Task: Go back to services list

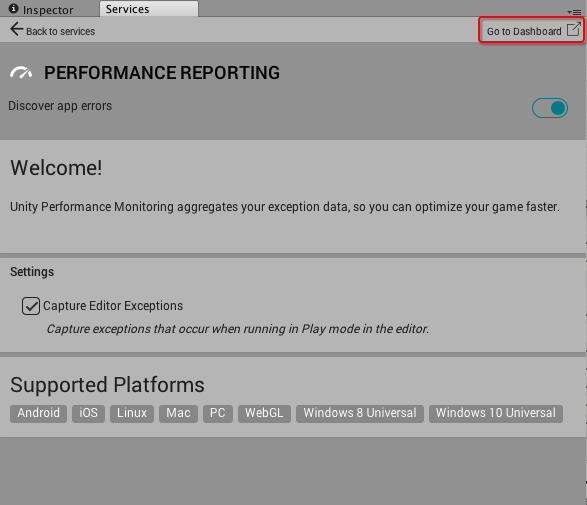Action: [x=52, y=30]
